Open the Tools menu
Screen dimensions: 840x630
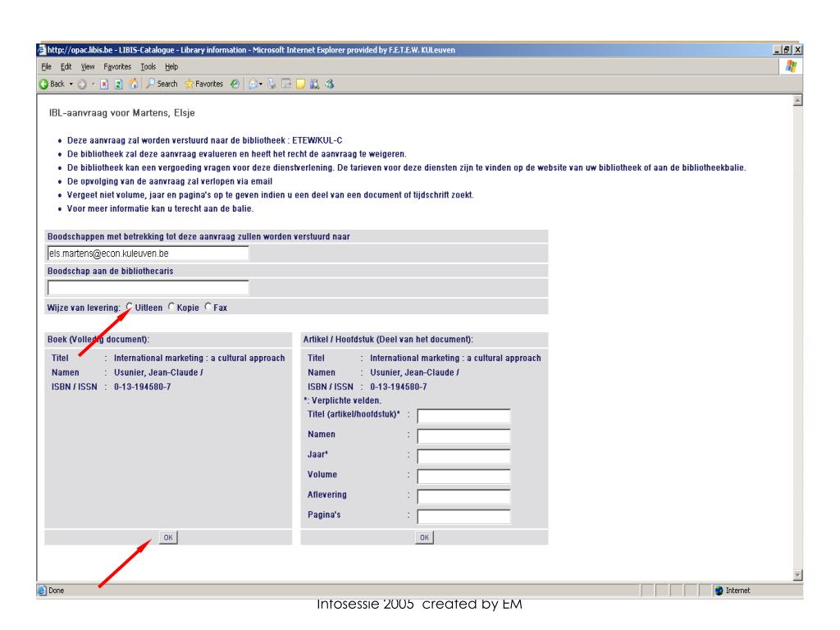click(x=148, y=67)
